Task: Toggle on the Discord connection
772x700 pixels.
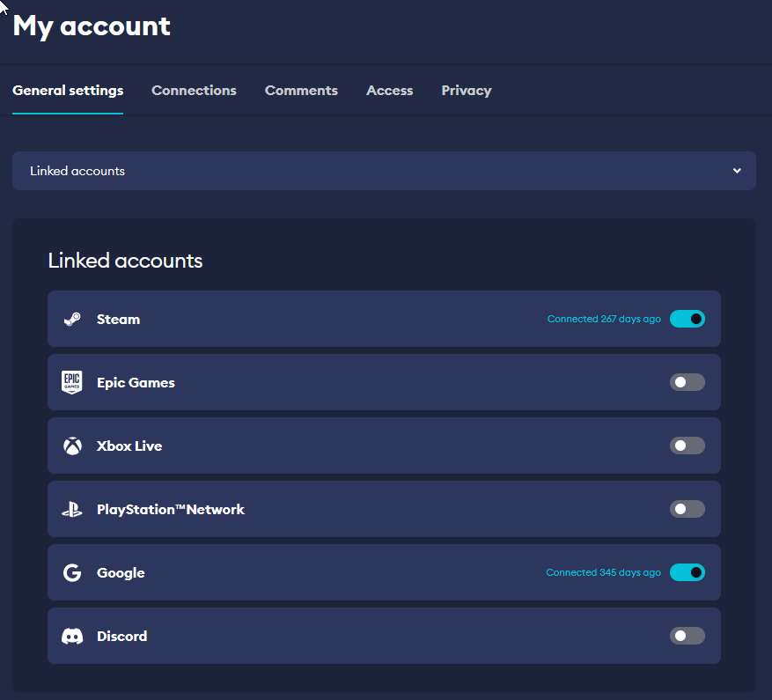Action: 687,636
